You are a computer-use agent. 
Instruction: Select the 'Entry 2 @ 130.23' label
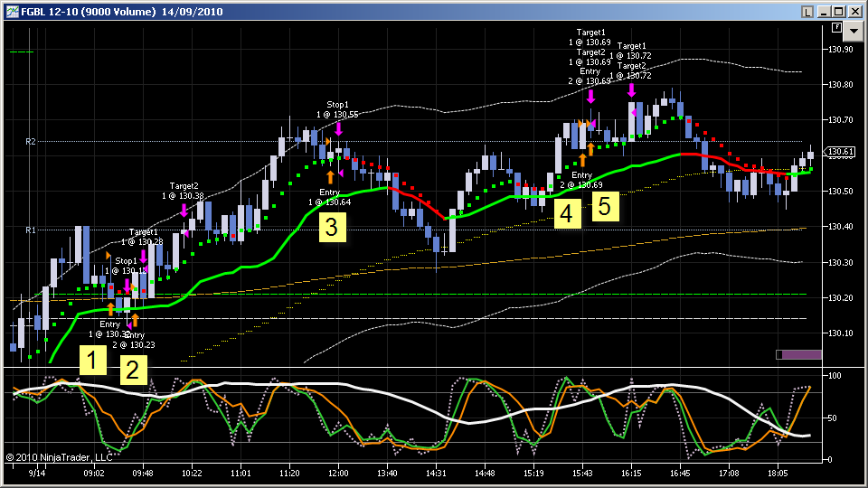click(134, 341)
